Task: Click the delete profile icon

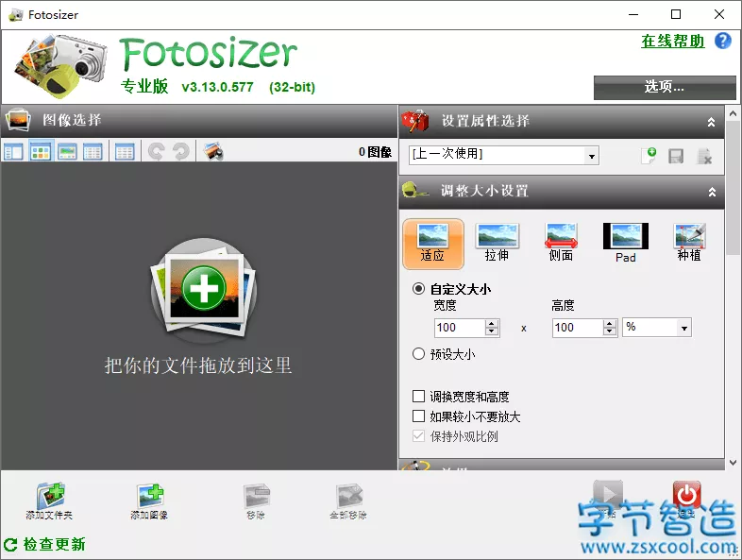Action: [x=704, y=156]
